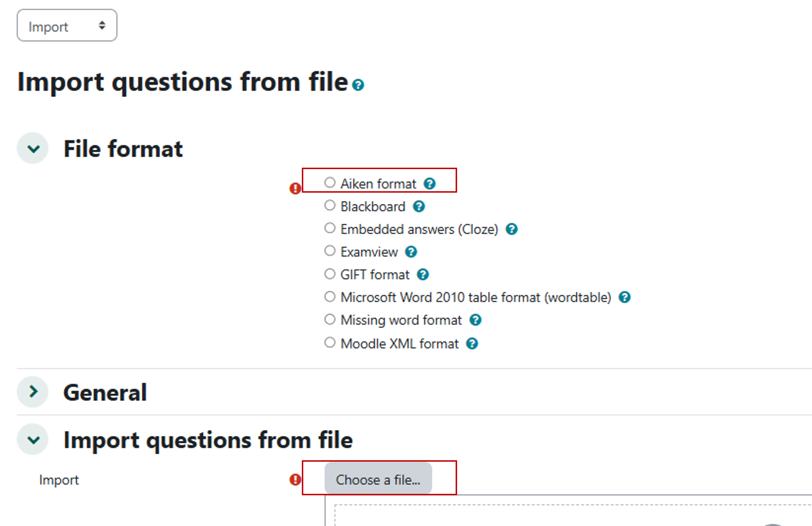Open help for Embedded answers (Cloze)
Screen dimensions: 812x526
[511, 229]
